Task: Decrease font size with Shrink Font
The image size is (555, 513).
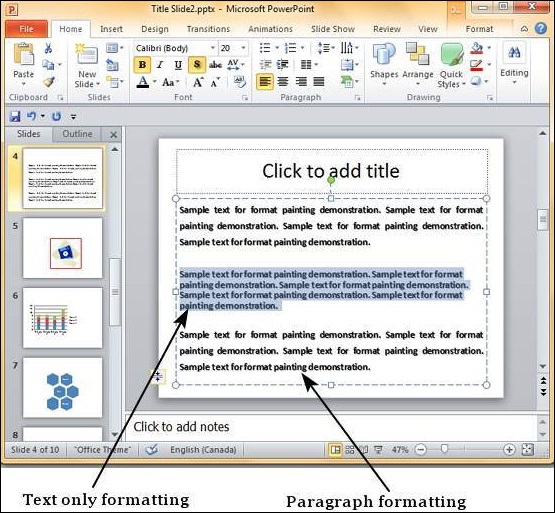Action: [215, 82]
